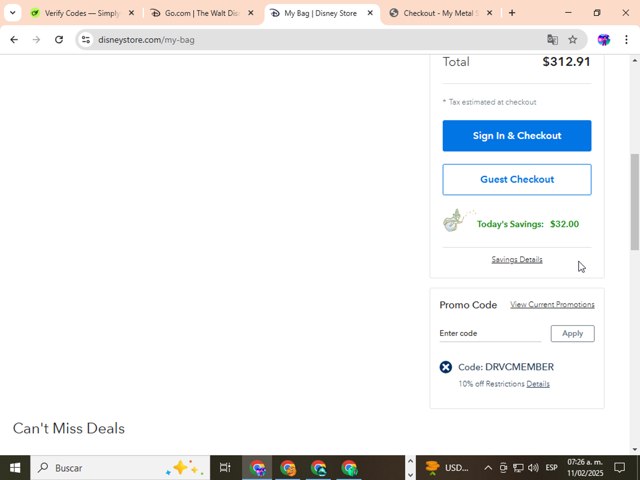The image size is (640, 480).
Task: Switch to Checkout - My Metal tab
Action: (440, 13)
